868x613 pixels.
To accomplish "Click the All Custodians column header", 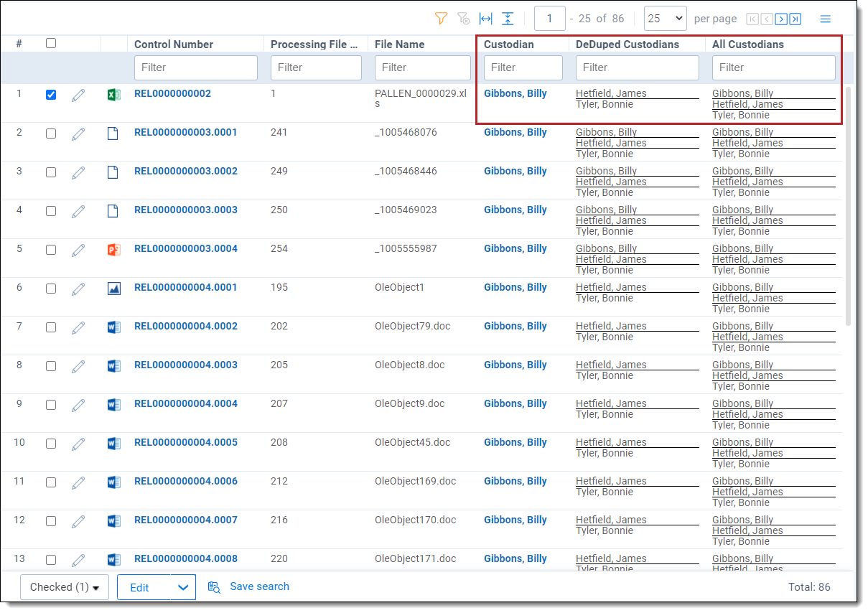I will (x=748, y=45).
